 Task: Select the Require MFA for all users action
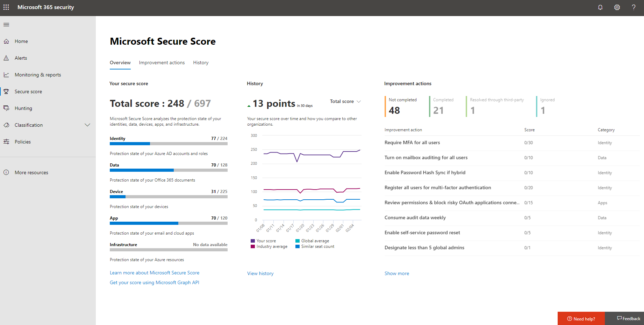pyautogui.click(x=412, y=142)
